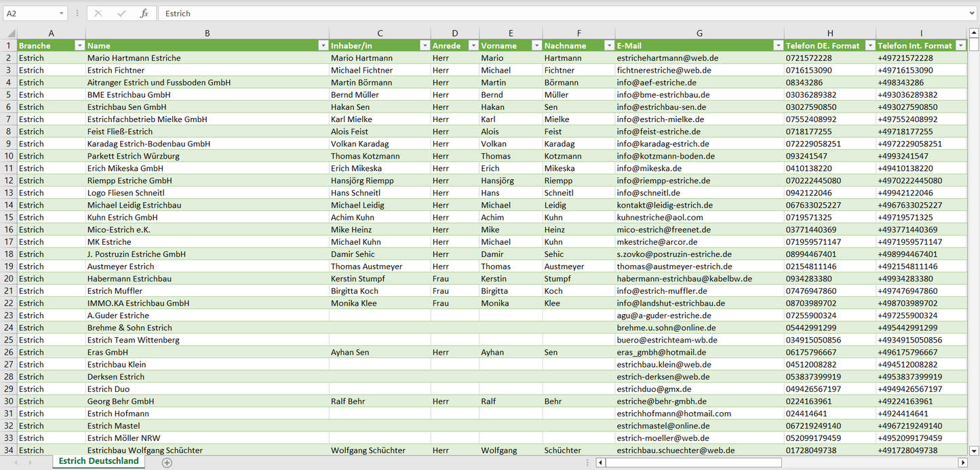Click the Insert Function fx icon
The width and height of the screenshot is (980, 470).
click(x=144, y=14)
